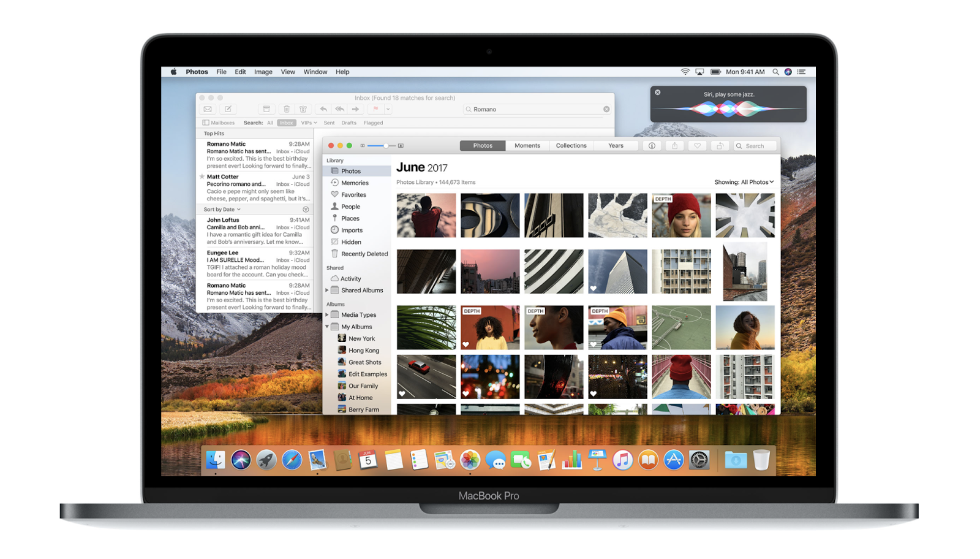The width and height of the screenshot is (980, 559).
Task: Switch Mail search scope to All
Action: (x=270, y=123)
